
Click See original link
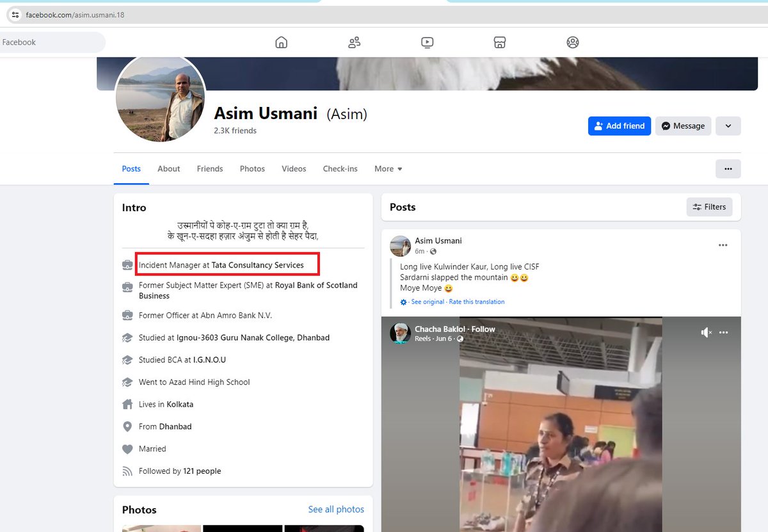coord(428,302)
